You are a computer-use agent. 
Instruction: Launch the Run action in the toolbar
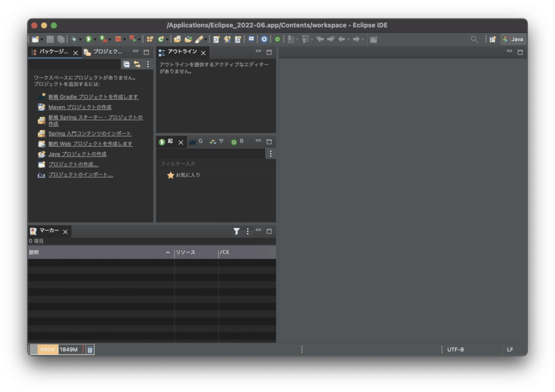[x=89, y=39]
